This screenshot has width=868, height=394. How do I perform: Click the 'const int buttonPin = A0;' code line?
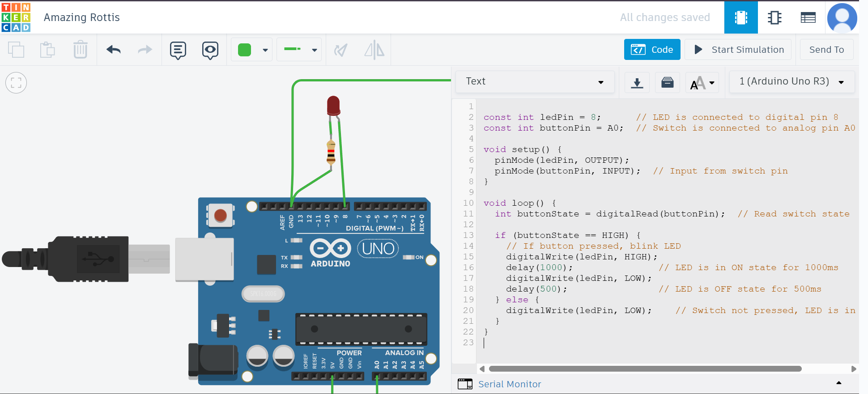(x=553, y=128)
